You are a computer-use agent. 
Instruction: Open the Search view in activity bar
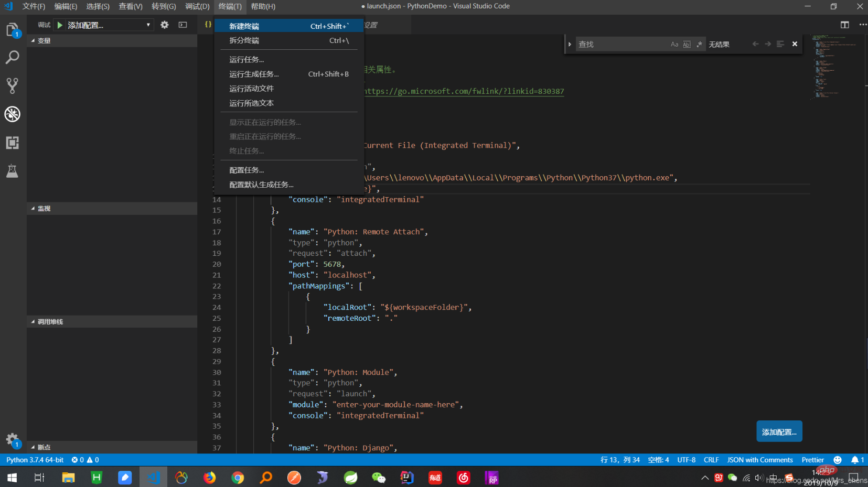(x=12, y=57)
